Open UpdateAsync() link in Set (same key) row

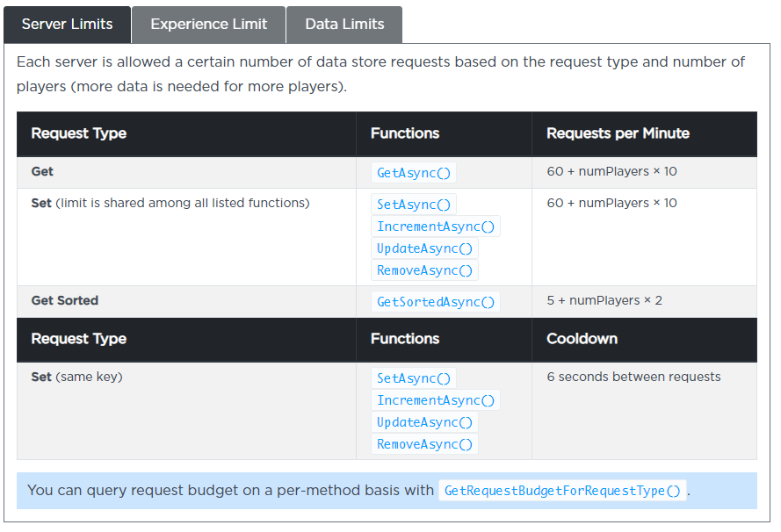pos(424,422)
